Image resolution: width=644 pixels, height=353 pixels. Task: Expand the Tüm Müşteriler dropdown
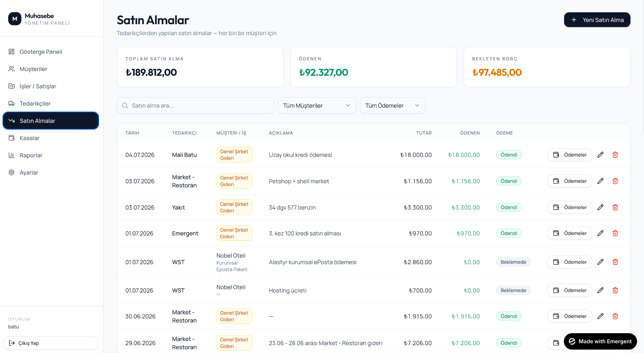[317, 106]
